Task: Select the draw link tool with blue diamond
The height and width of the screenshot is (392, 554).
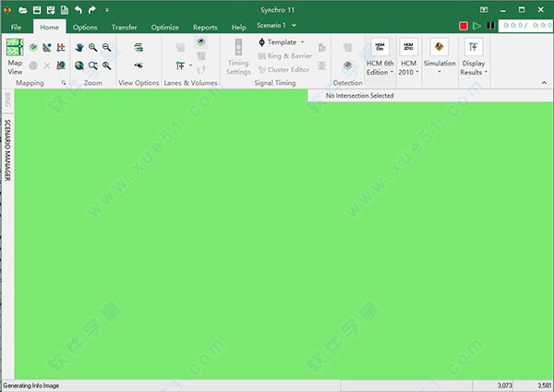Action: pos(47,47)
